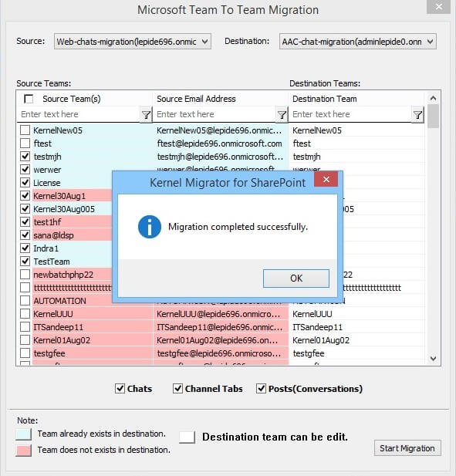Screen dimensions: 456x476
Task: Toggle the Posts(Conversations) migration option
Action: pyautogui.click(x=261, y=389)
